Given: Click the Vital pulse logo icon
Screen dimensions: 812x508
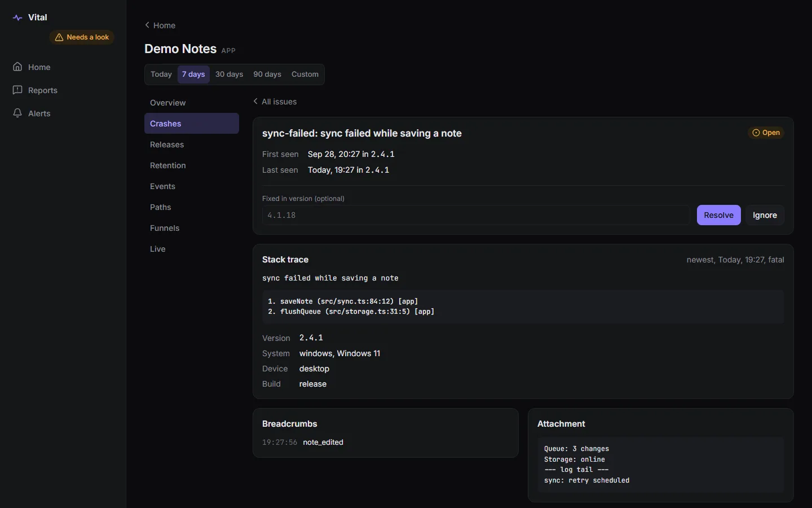Looking at the screenshot, I should click(17, 17).
